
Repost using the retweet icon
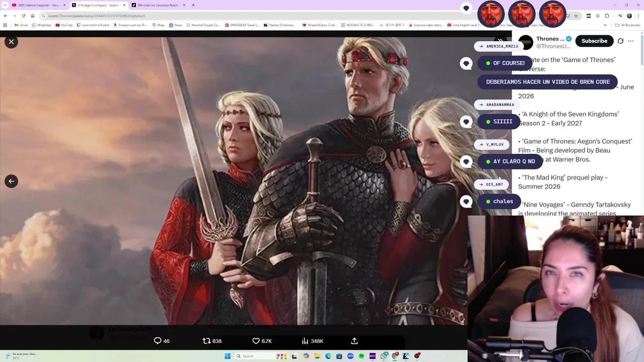tap(206, 341)
